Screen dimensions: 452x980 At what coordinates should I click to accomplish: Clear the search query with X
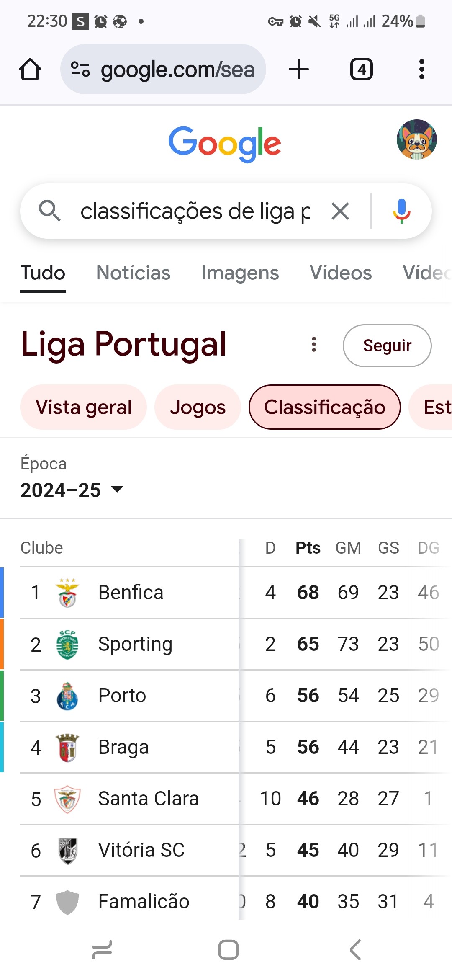click(x=340, y=211)
